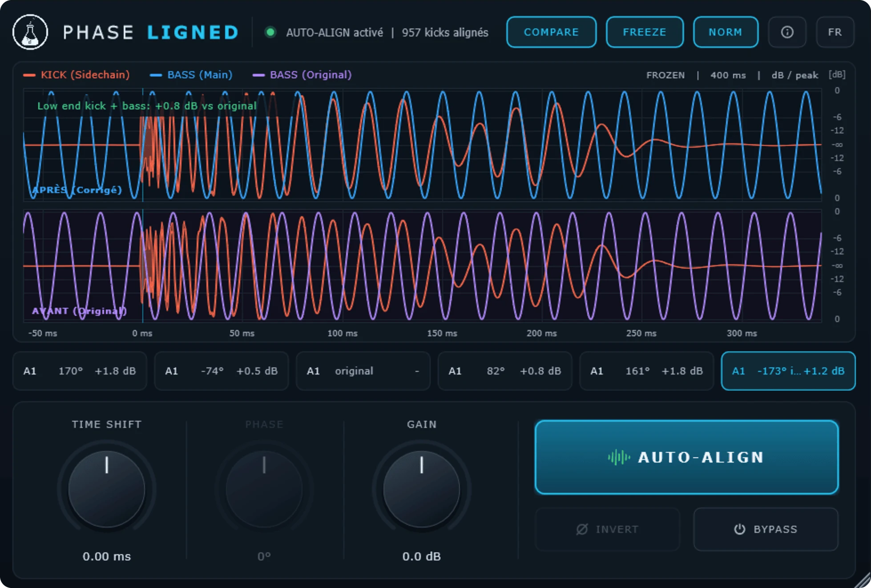Click the disabled PHASE knob
The width and height of the screenshot is (871, 588).
[264, 489]
